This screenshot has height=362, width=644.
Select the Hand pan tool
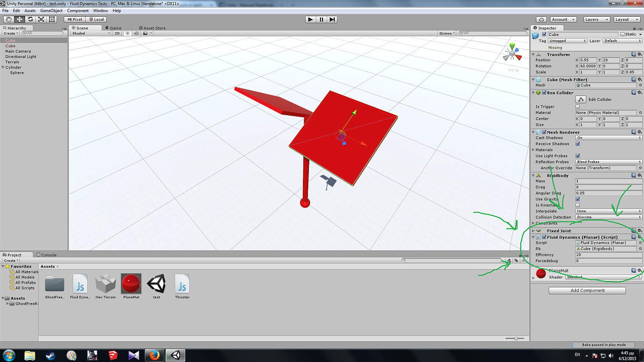click(8, 19)
